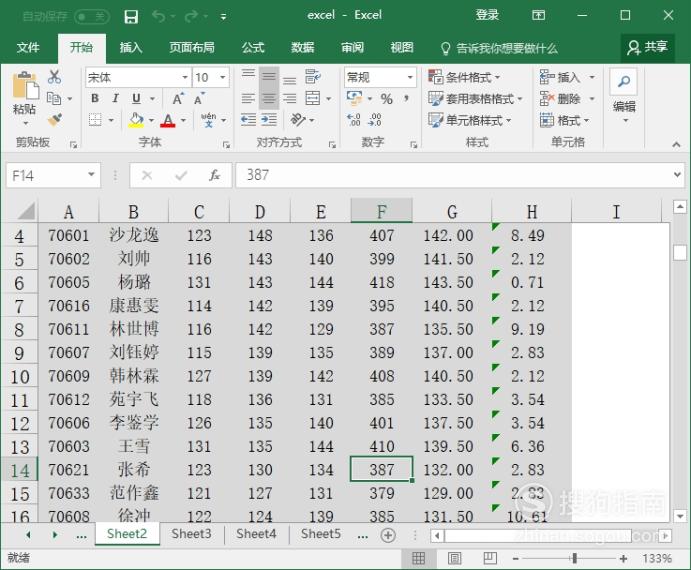The width and height of the screenshot is (691, 570).
Task: Switch to the 插入 ribbon tab
Action: click(x=131, y=47)
